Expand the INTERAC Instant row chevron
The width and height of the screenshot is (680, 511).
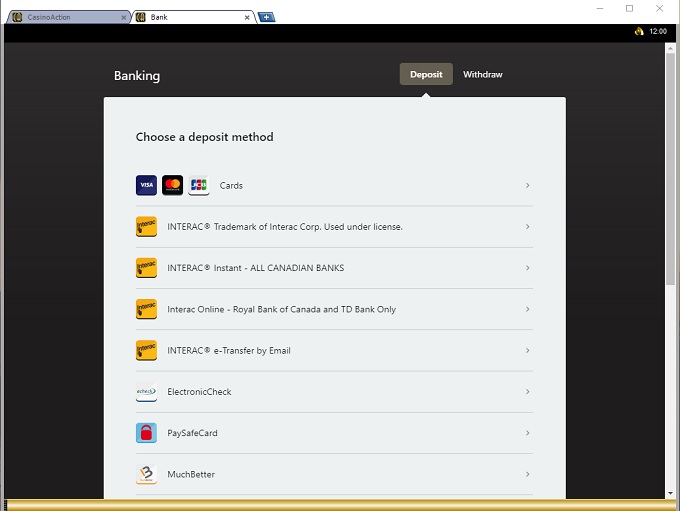(527, 268)
